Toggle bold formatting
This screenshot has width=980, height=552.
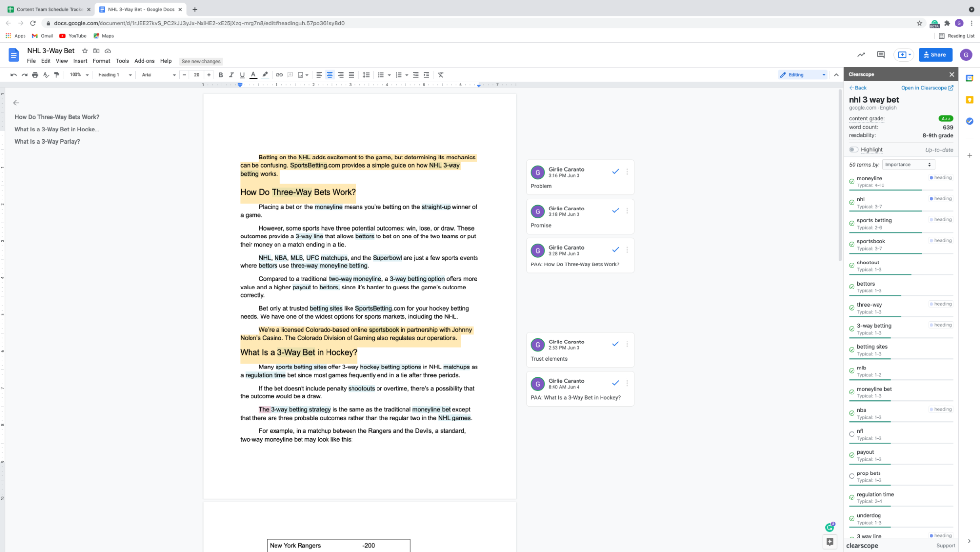[221, 75]
